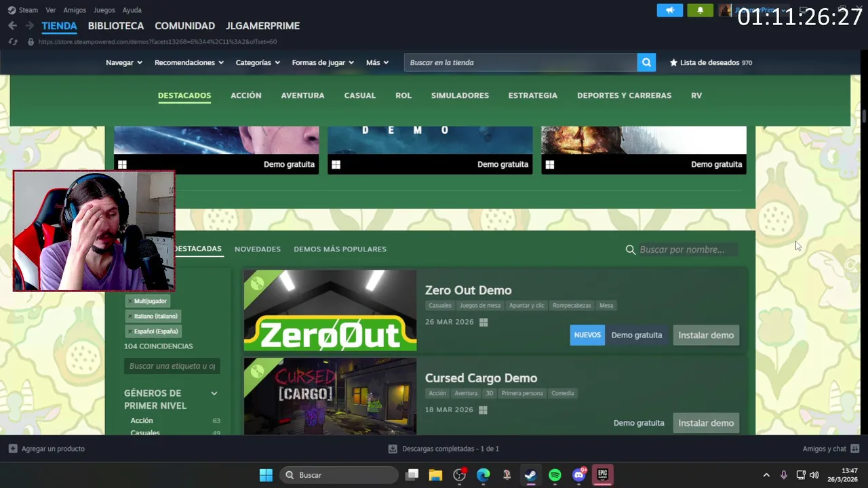Open the Recomendaciones dropdown
Screen dimensions: 868x488
tap(189, 62)
